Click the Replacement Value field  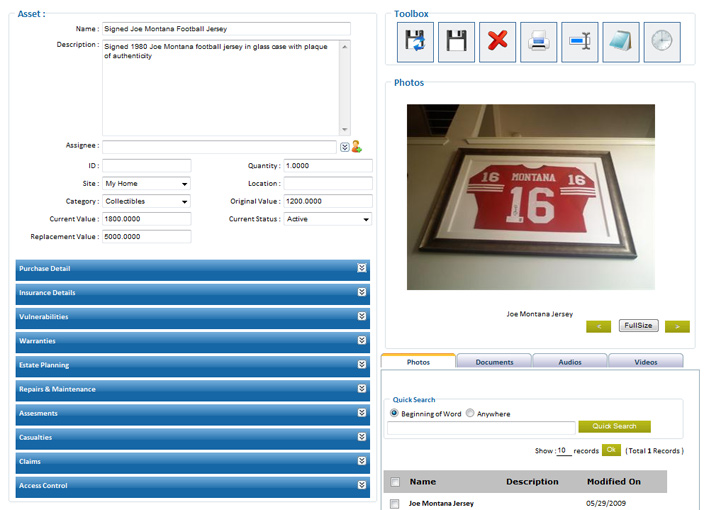(146, 237)
